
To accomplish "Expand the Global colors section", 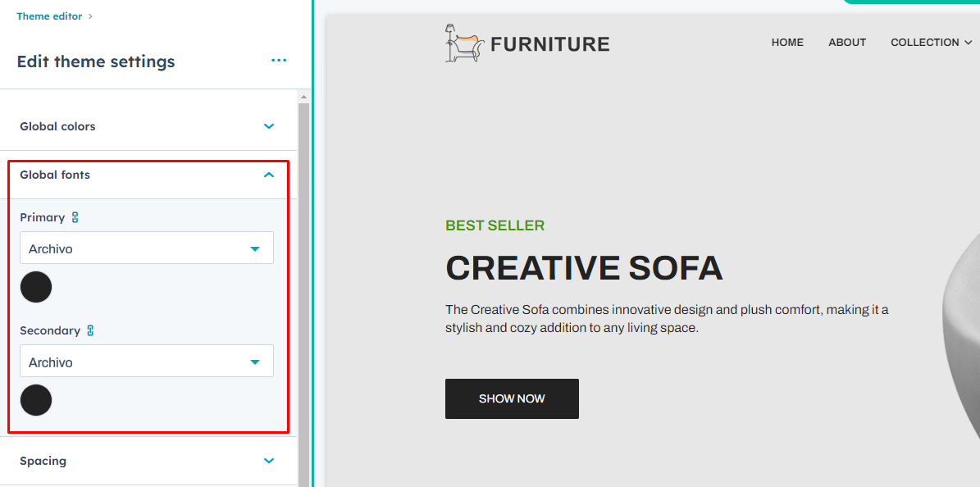I will click(269, 126).
